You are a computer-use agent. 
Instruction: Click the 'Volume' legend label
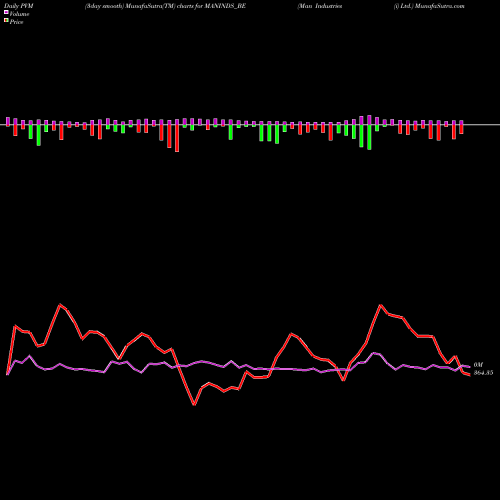tap(19, 14)
